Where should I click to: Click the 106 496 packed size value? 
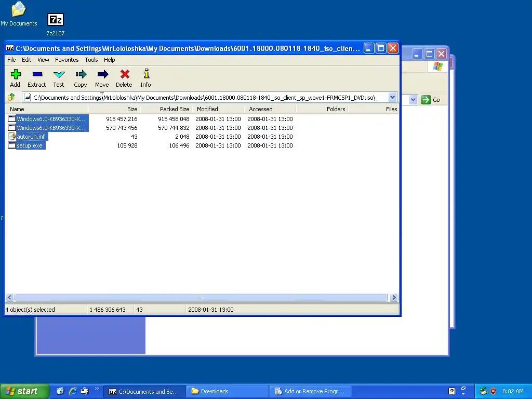point(179,145)
